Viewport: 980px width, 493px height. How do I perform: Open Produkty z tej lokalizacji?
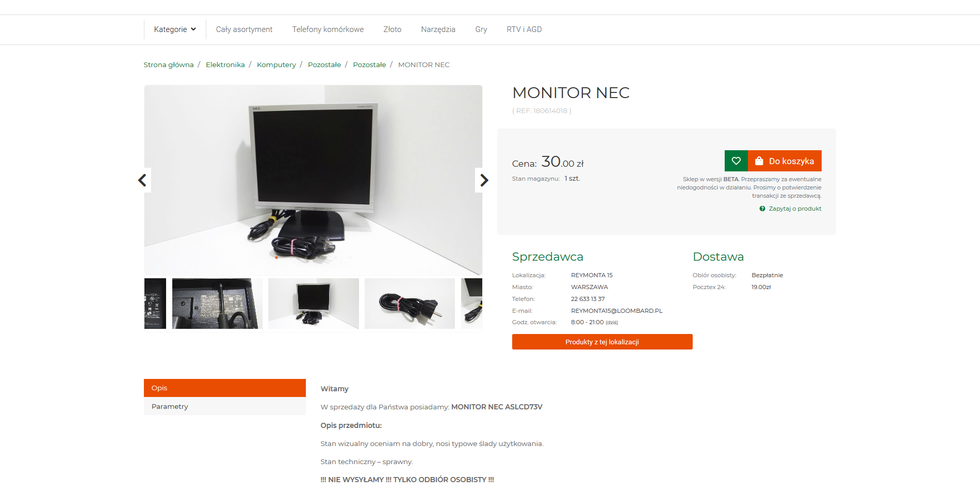coord(602,342)
